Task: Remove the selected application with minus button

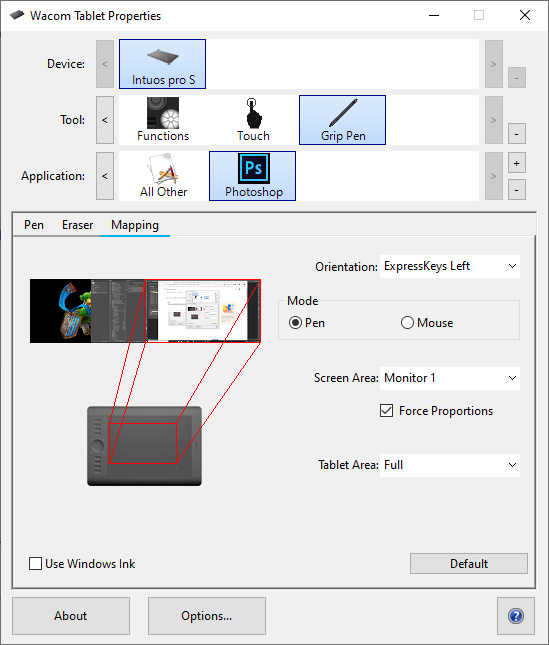Action: coord(517,190)
